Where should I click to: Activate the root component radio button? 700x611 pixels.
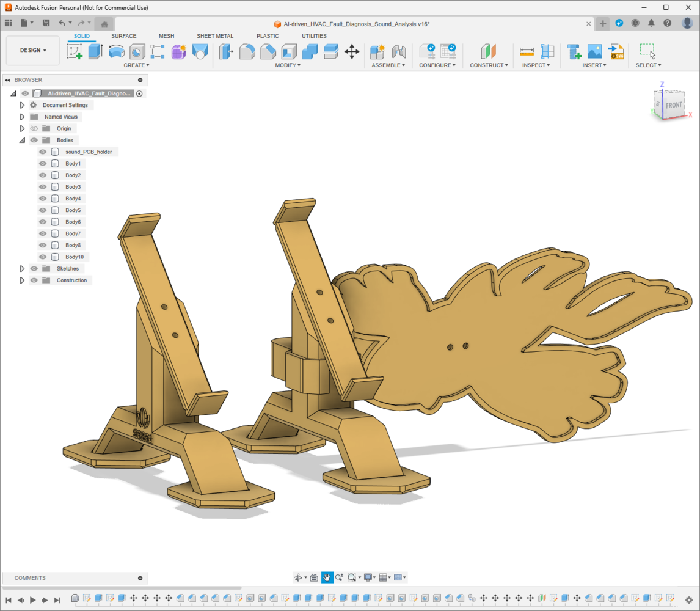(139, 93)
